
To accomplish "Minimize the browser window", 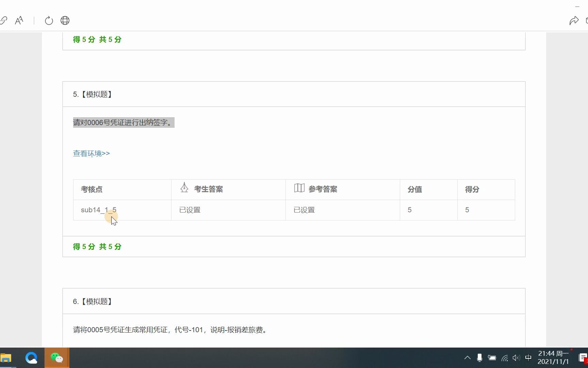I will click(577, 6).
